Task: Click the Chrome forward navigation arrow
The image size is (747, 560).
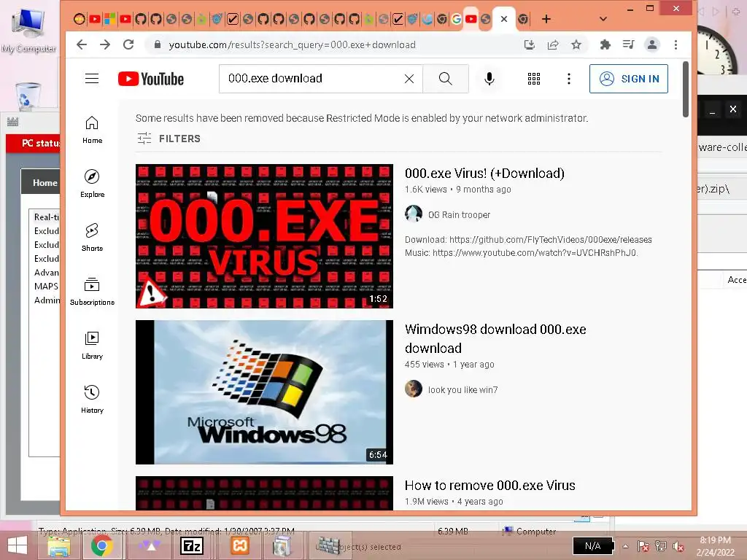Action: click(105, 44)
